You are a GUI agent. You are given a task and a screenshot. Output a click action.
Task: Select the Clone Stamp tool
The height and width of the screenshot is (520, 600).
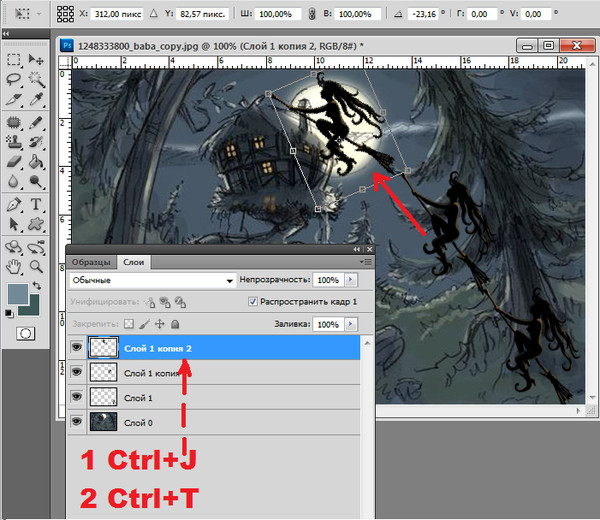pyautogui.click(x=14, y=142)
